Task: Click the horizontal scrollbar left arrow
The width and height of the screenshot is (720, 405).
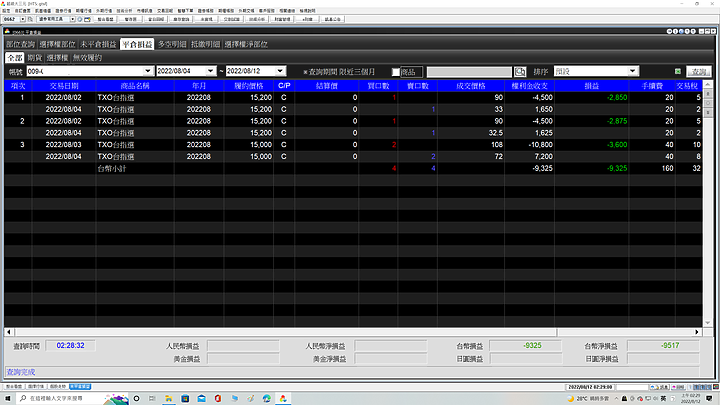Action: tap(9, 332)
